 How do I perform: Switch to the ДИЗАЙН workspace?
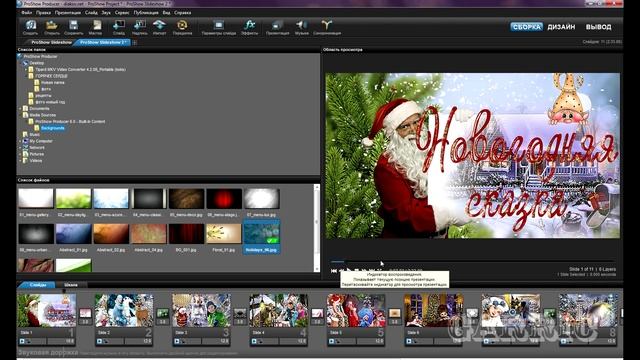pos(561,27)
